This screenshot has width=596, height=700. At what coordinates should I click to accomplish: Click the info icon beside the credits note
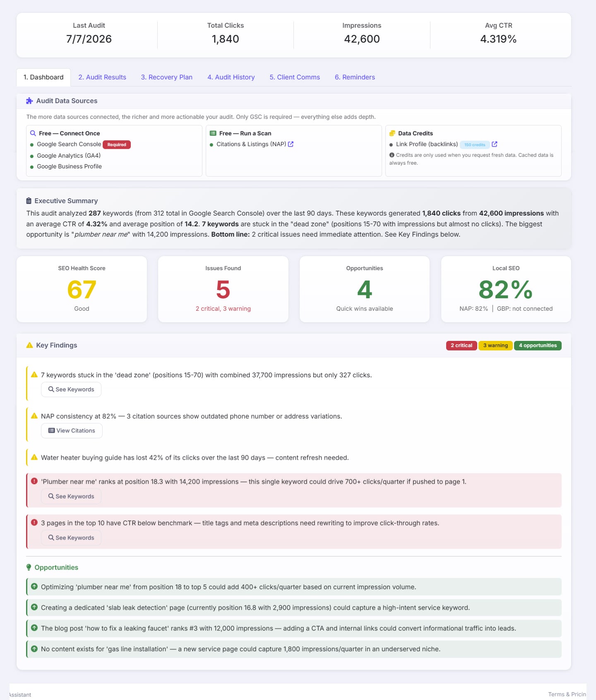[x=392, y=155]
